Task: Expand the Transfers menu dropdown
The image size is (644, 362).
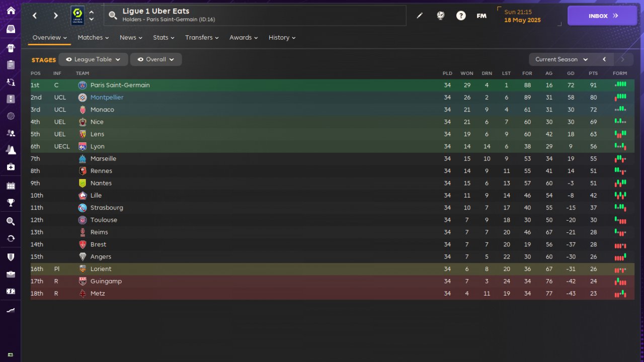Action: (x=202, y=37)
